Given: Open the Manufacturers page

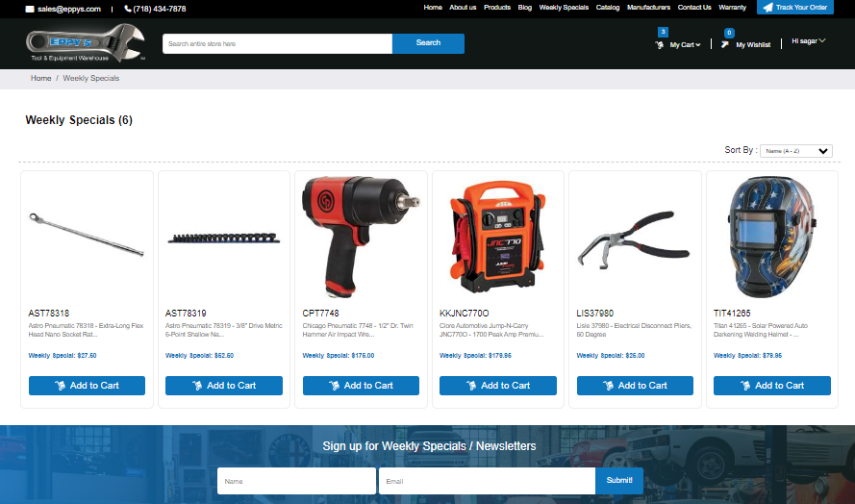Looking at the screenshot, I should tap(649, 7).
